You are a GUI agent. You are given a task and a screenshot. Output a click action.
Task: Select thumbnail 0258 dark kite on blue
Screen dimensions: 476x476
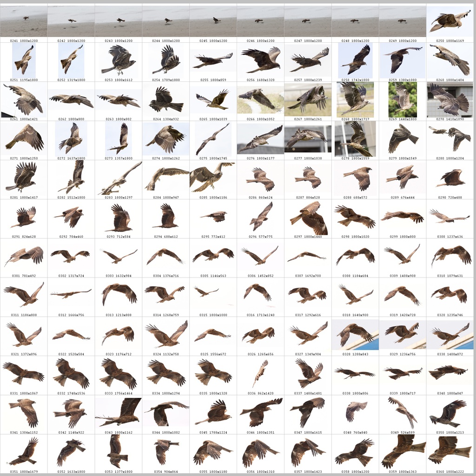pyautogui.click(x=355, y=60)
